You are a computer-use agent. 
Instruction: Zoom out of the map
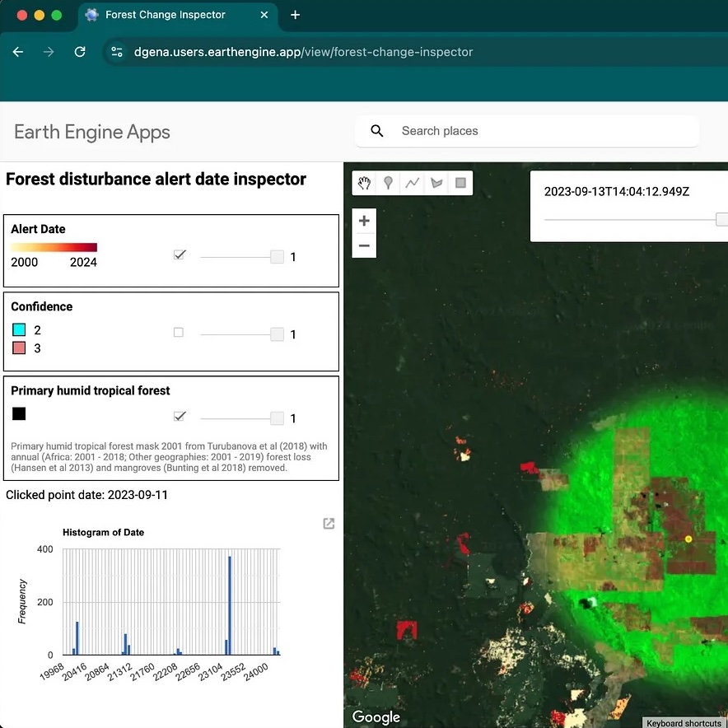click(x=364, y=245)
